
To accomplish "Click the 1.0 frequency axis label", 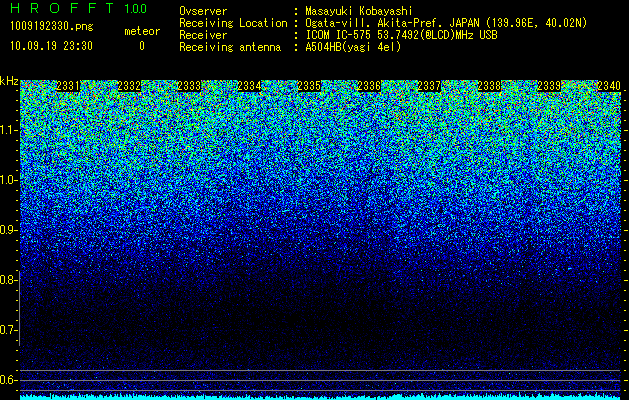I will tap(8, 180).
